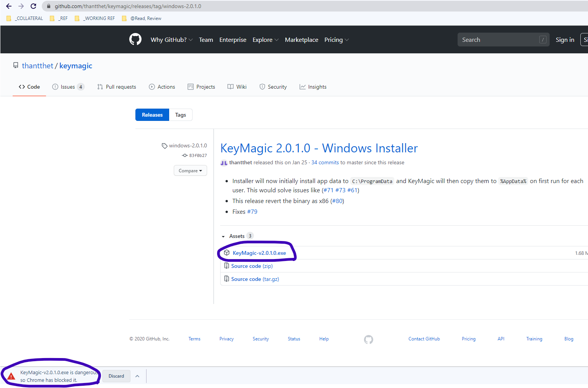Click the Discard button in the download bar
This screenshot has width=588, height=388.
(116, 376)
